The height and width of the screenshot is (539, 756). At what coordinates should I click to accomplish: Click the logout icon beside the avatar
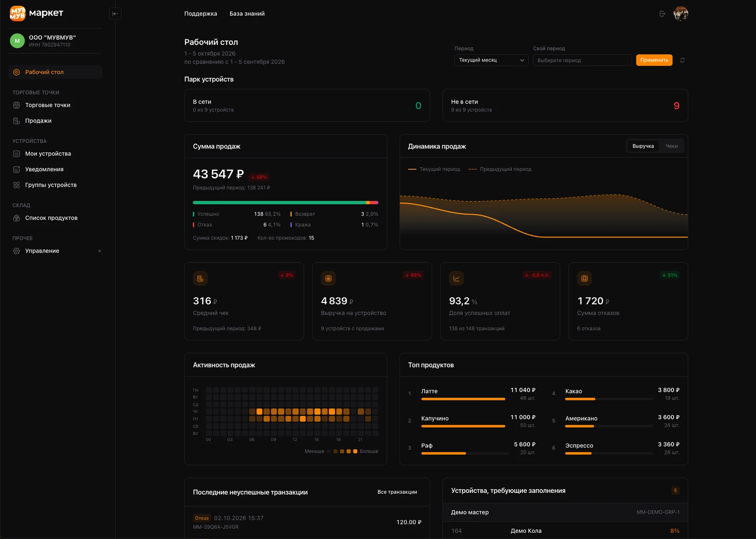(662, 14)
